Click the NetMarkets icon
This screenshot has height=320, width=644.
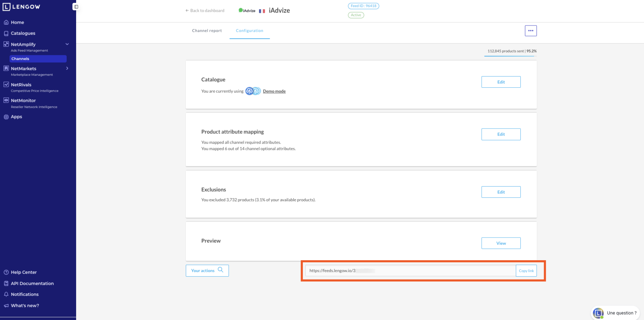pos(6,68)
